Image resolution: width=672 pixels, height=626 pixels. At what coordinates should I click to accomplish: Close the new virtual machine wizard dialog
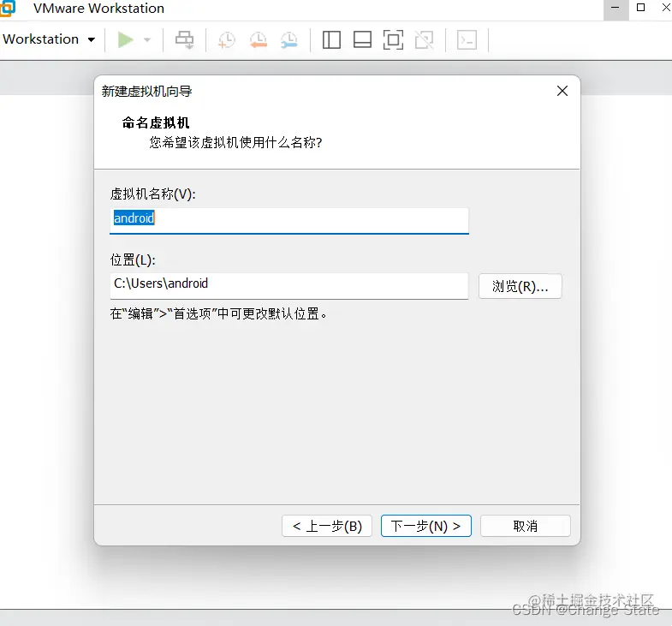click(x=562, y=91)
